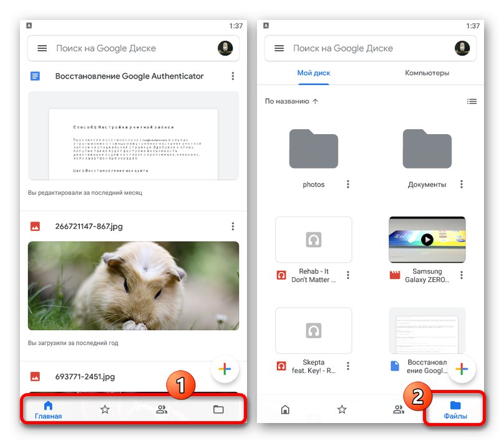This screenshot has width=504, height=443.
Task: Tap Shared people icon in right bottom bar
Action: (x=399, y=409)
